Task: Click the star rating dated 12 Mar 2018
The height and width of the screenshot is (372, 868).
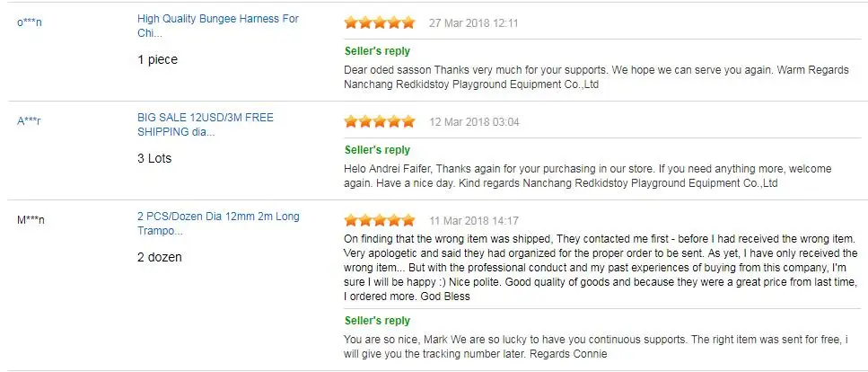Action: pyautogui.click(x=380, y=121)
